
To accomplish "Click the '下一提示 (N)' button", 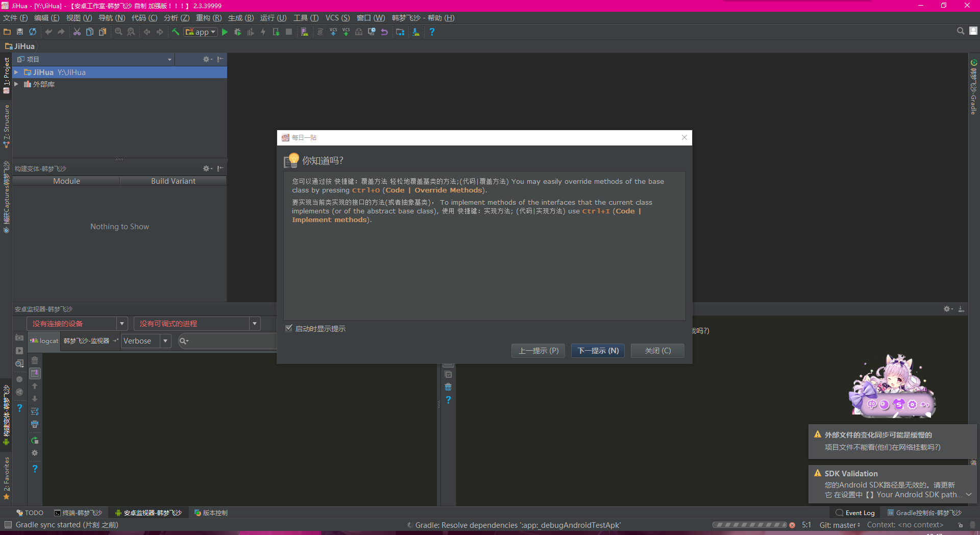I will pos(598,351).
